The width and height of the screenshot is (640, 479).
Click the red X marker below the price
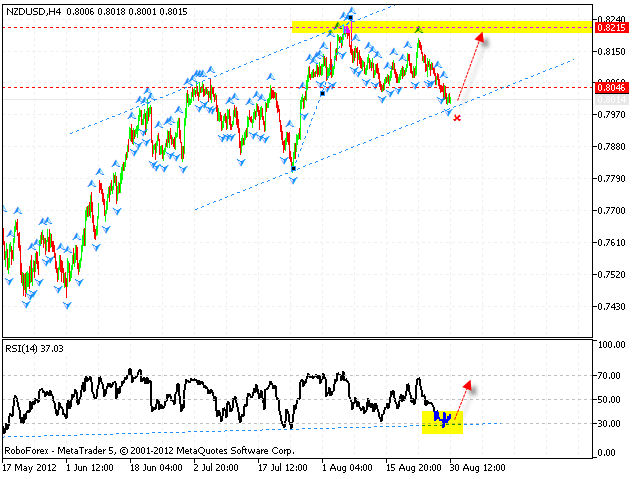tap(457, 118)
